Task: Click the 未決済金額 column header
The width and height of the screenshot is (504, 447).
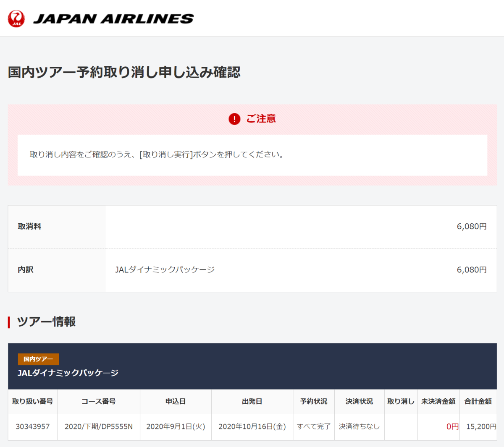Action: (438, 401)
